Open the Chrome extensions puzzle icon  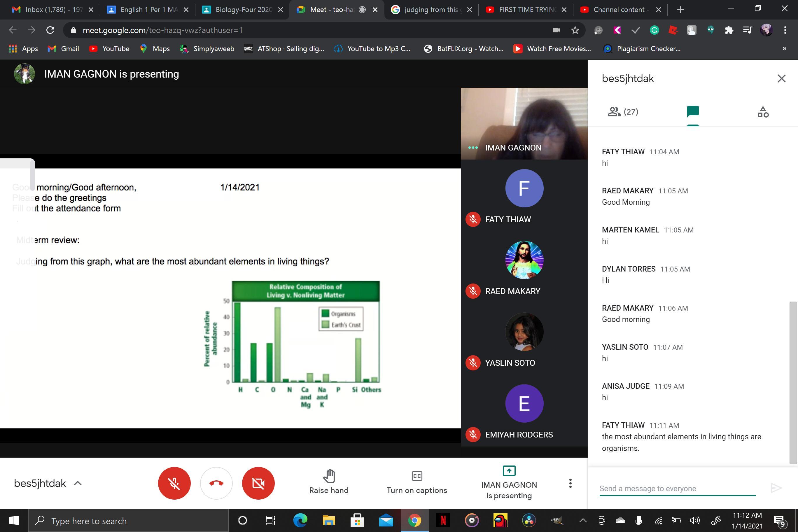click(729, 30)
